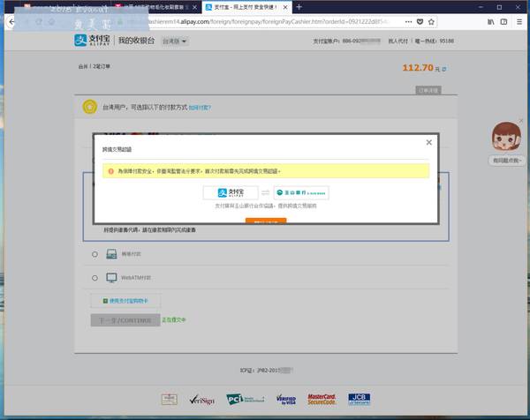This screenshot has width=530, height=420.
Task: Toggle the Firefox sidebar icon
Action: coord(503,22)
